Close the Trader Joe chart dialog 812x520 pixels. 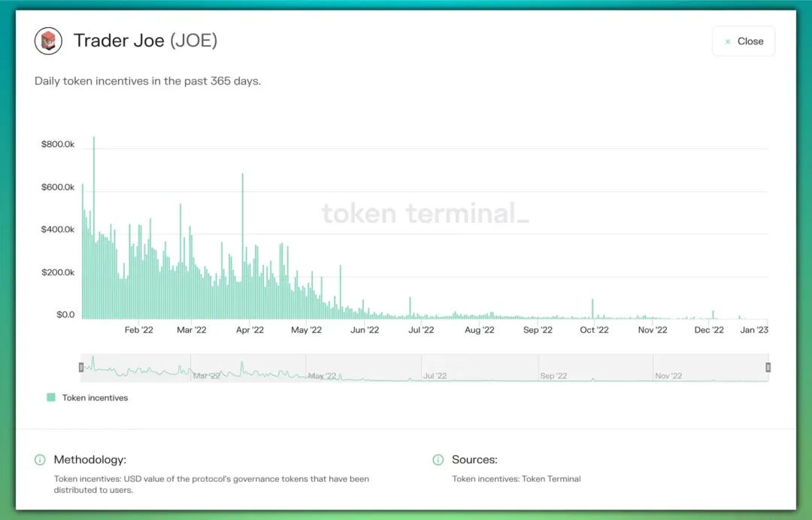(743, 41)
